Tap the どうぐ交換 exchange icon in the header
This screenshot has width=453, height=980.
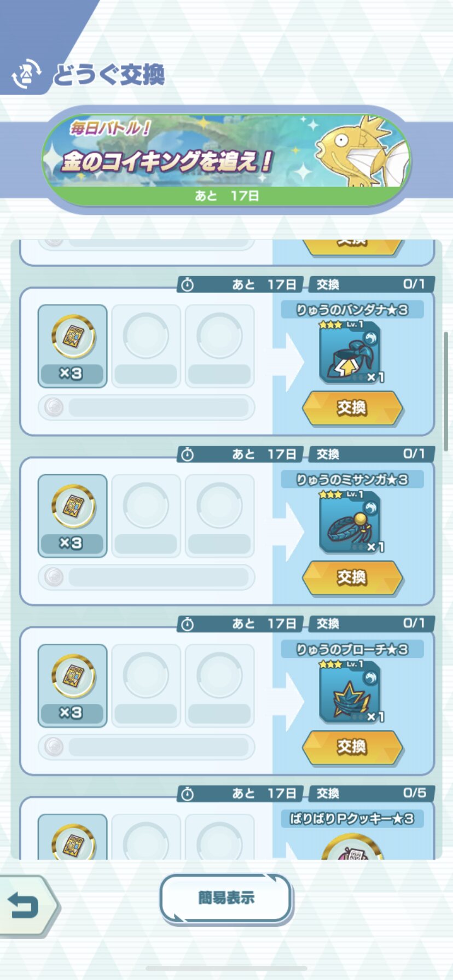27,74
